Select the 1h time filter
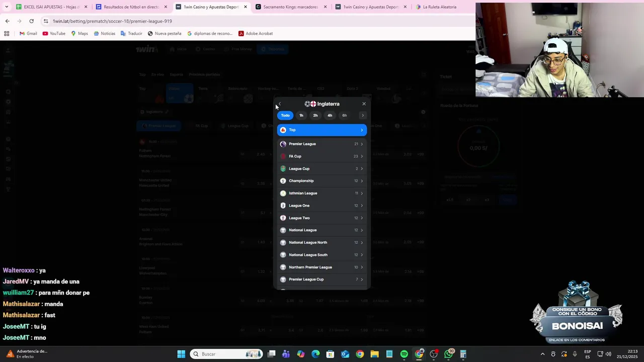Image resolution: width=644 pixels, height=362 pixels. coord(301,116)
